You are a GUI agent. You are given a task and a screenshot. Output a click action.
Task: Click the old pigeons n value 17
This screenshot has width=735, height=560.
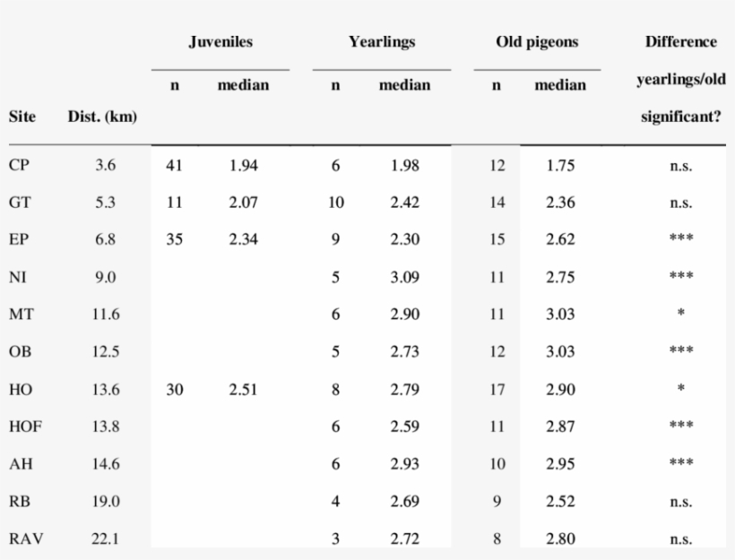pyautogui.click(x=497, y=390)
